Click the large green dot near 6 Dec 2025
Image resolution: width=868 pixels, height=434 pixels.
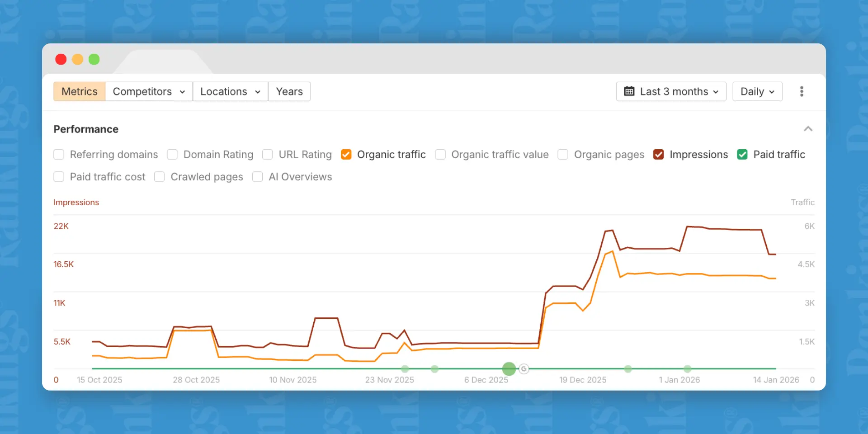pos(509,369)
